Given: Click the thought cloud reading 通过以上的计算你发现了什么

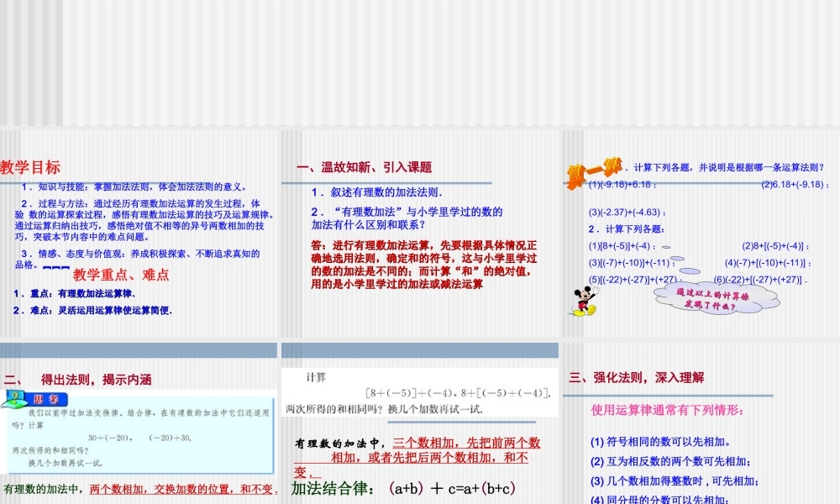Looking at the screenshot, I should [x=715, y=299].
